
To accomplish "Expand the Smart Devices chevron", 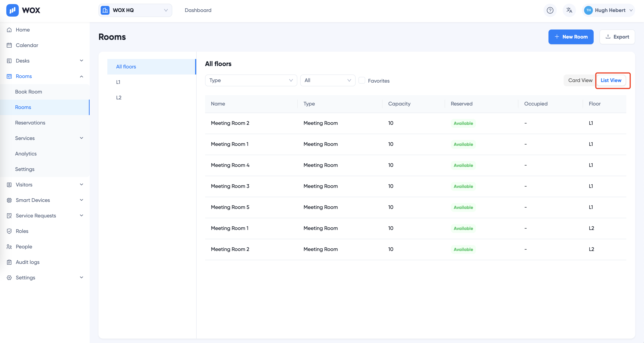I will (x=82, y=200).
